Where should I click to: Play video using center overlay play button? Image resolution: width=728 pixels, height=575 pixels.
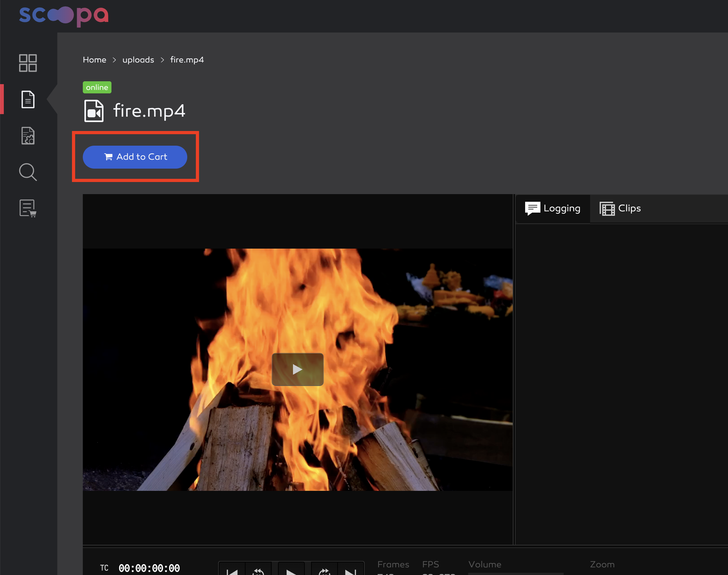[298, 369]
